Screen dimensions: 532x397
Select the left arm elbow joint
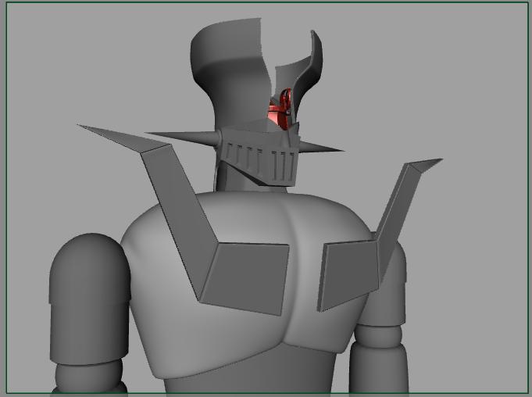click(x=89, y=374)
